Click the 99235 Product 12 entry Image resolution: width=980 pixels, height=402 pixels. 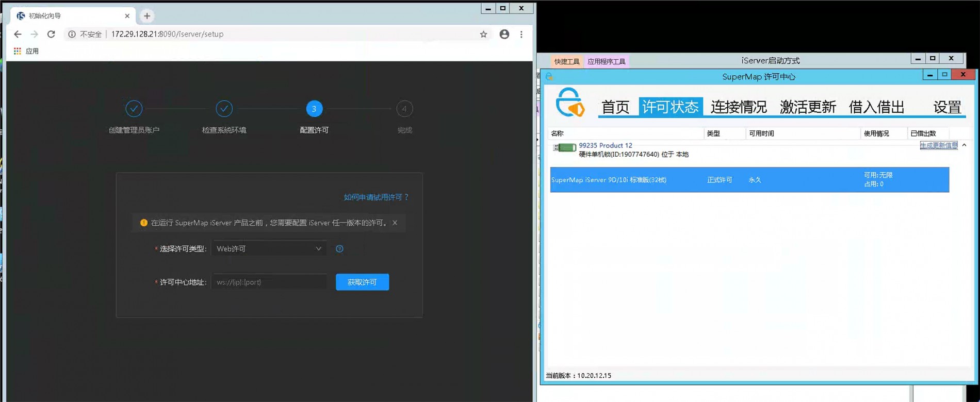(606, 145)
